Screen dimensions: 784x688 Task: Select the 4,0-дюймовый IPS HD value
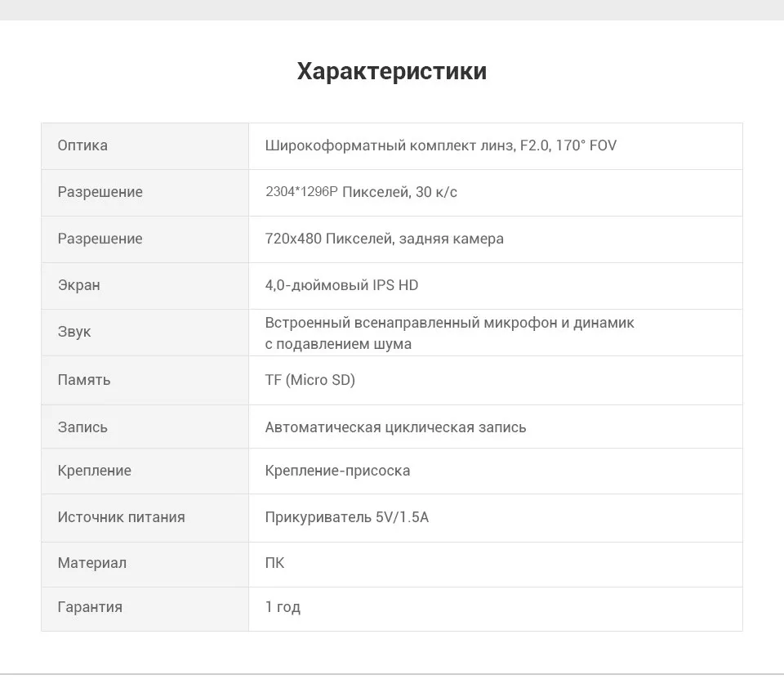[x=341, y=284]
